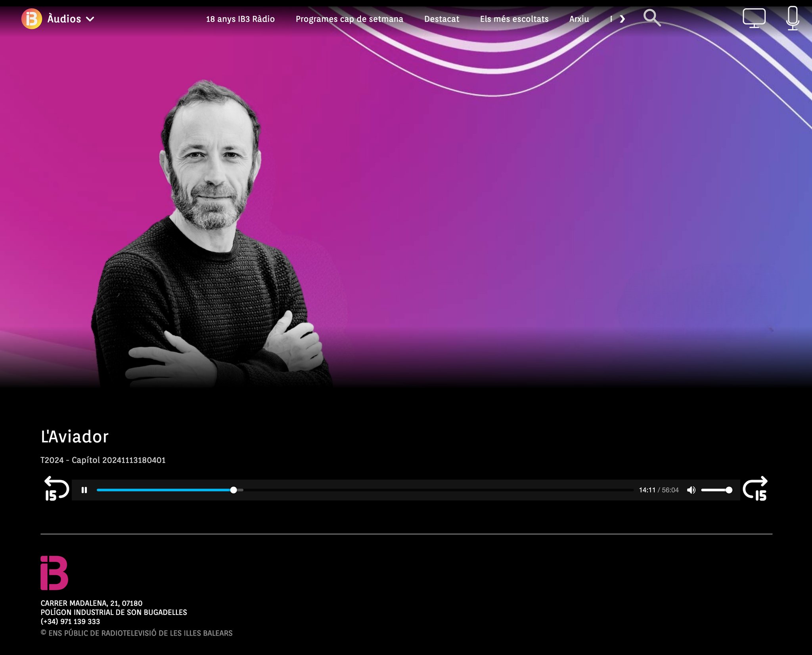Screen dimensions: 812x655
Task: Pause the audio playback
Action: click(84, 490)
